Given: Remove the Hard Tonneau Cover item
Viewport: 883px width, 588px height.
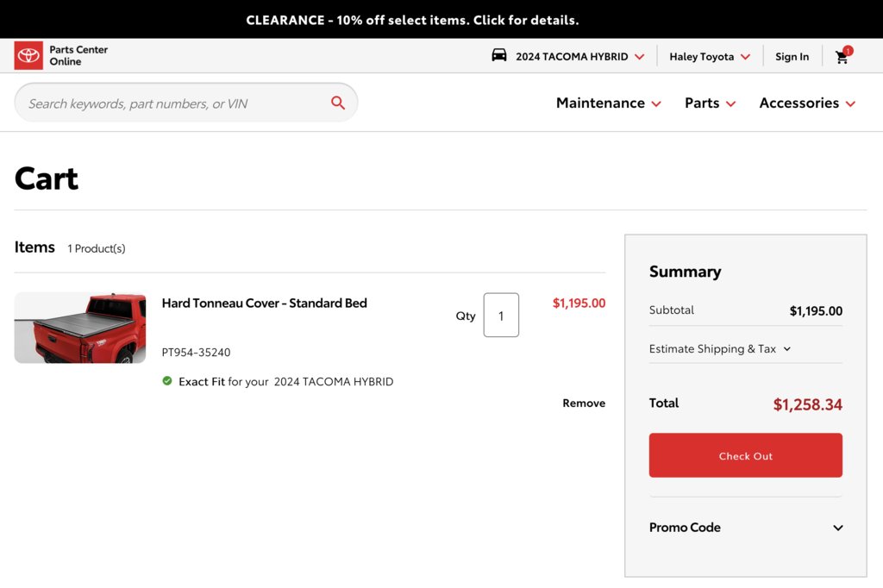Looking at the screenshot, I should click(584, 403).
